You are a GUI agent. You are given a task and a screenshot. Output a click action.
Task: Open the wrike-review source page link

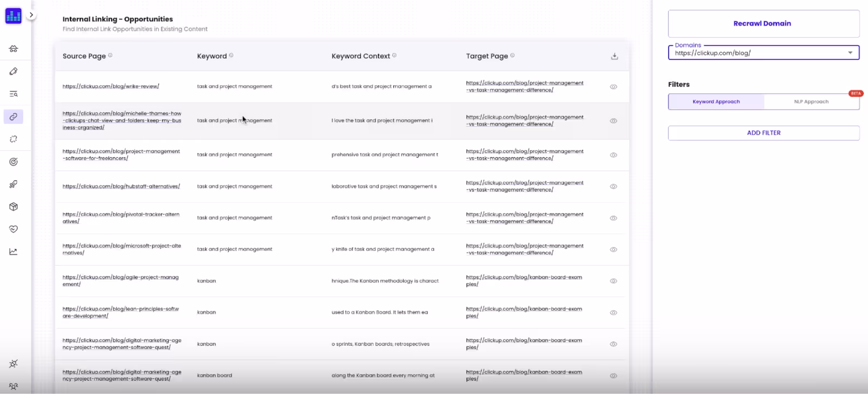111,86
